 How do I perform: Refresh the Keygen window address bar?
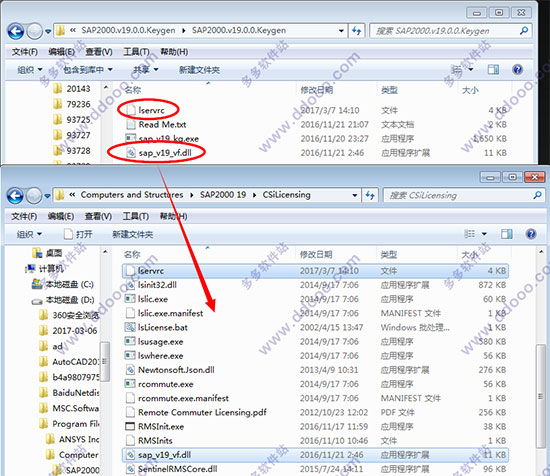pos(357,31)
